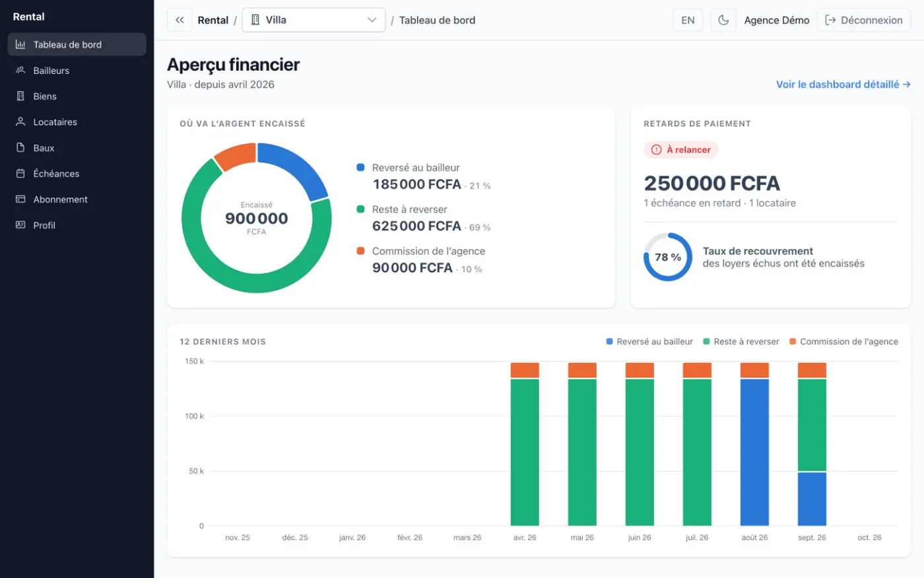Click the Taux de recouvrement label
Viewport: 924px width, 578px height.
[x=758, y=251]
